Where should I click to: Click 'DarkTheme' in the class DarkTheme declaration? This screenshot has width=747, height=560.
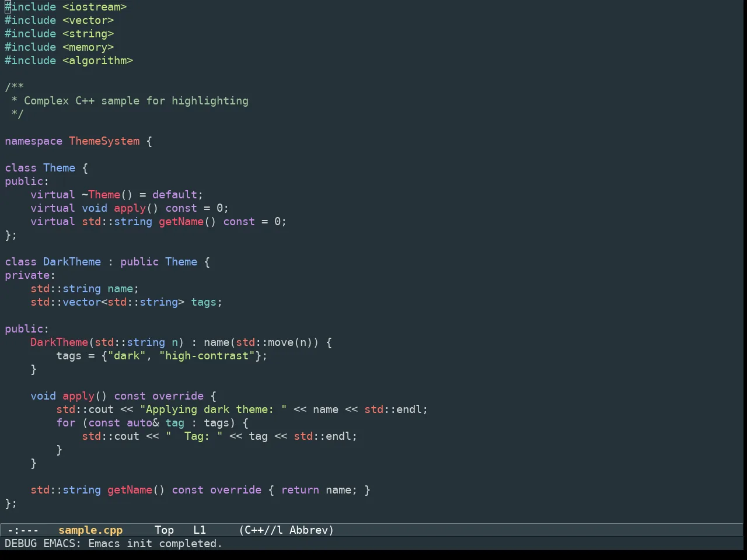72,262
